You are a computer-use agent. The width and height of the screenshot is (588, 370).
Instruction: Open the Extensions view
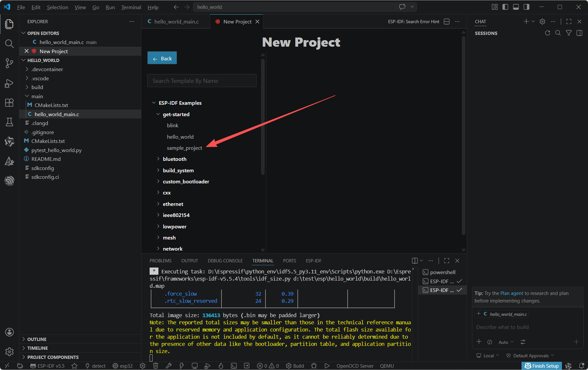pyautogui.click(x=9, y=102)
